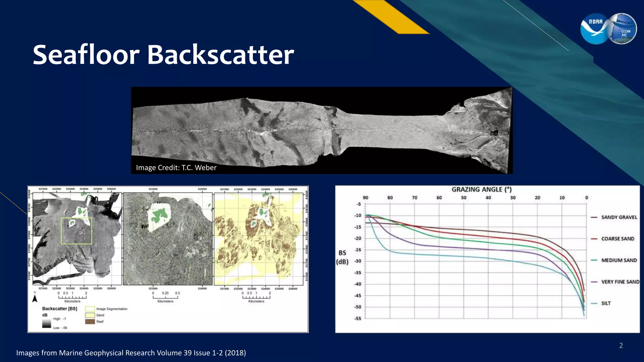Click the GRAZING ANGLE chart title
This screenshot has width=644, height=362.
pyautogui.click(x=481, y=189)
